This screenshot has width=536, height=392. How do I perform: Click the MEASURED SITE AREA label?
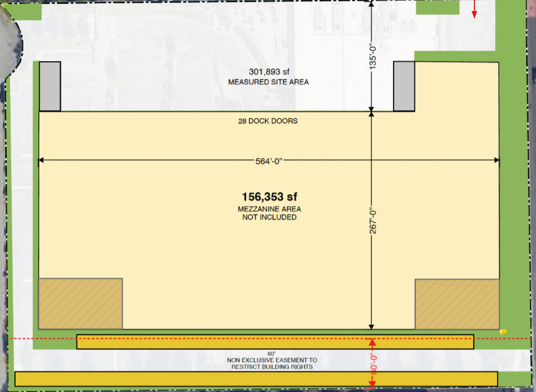coord(268,82)
